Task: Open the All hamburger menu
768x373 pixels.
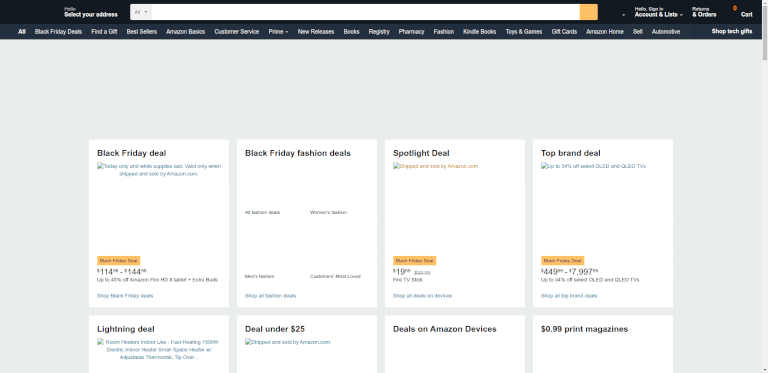Action: click(22, 32)
